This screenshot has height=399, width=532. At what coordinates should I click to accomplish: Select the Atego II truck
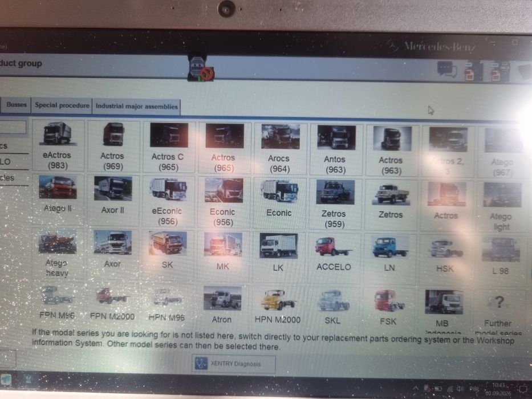click(58, 199)
